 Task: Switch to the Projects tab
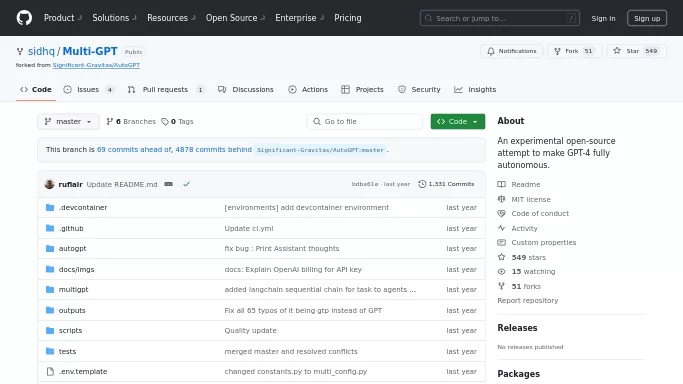coord(362,89)
